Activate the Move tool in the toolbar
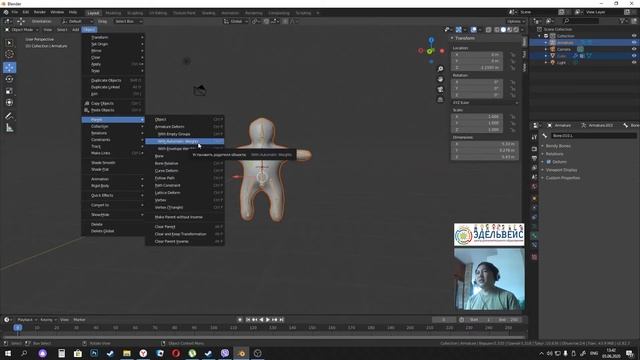The width and height of the screenshot is (640, 360). [9, 67]
